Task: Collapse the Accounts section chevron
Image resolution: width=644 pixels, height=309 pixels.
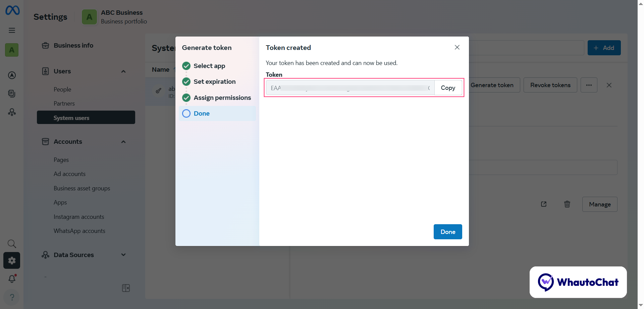Action: (x=123, y=142)
